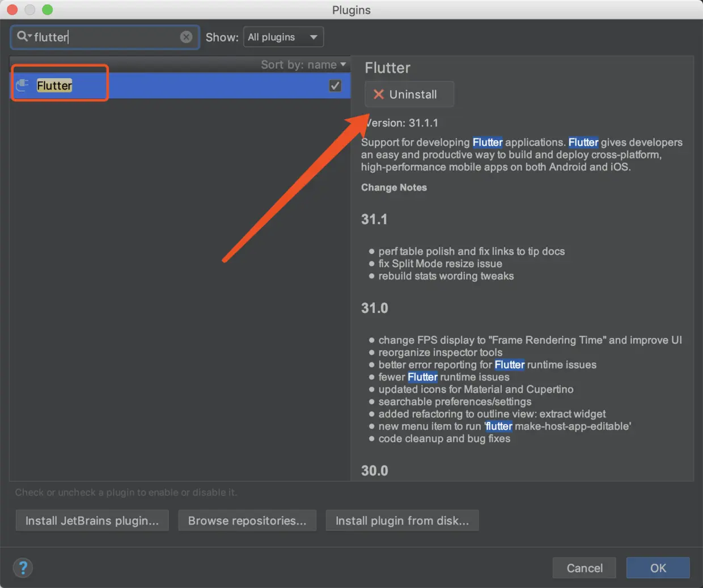Image resolution: width=703 pixels, height=588 pixels.
Task: Click the Flutter plugin icon
Action: 22,85
